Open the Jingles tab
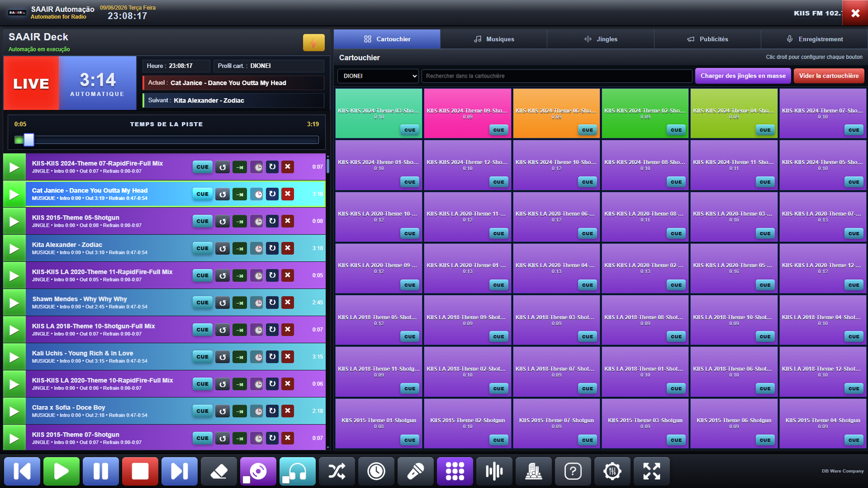Screen dimensions: 868x488 pos(601,39)
